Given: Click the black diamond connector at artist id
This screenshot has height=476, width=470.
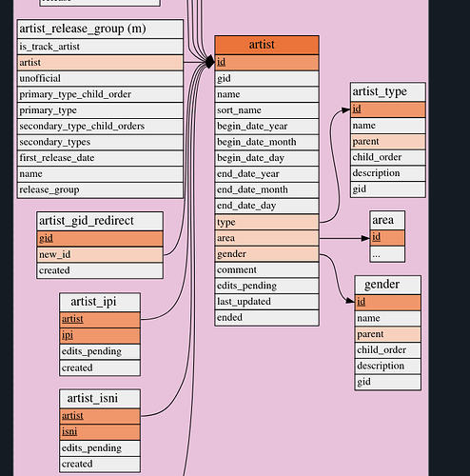Looking at the screenshot, I should pos(209,62).
